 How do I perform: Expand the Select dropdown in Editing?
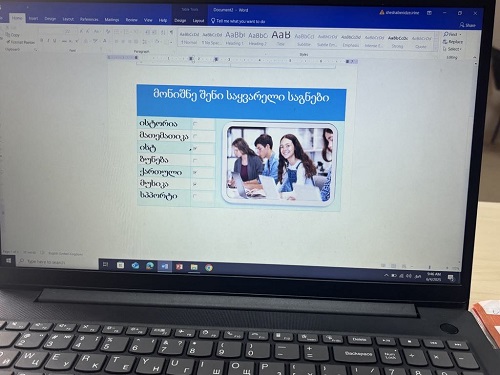(452, 49)
